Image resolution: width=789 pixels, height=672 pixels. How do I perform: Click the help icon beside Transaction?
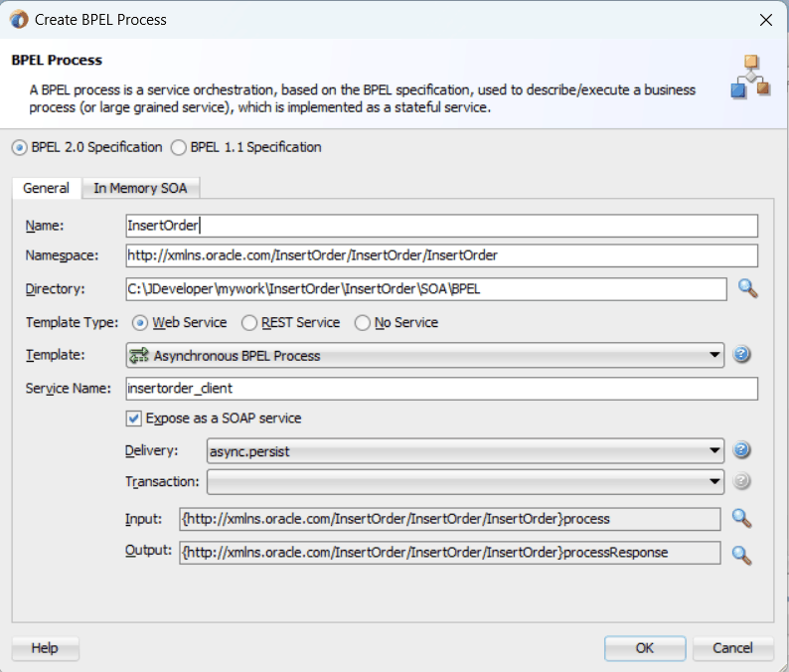tap(741, 482)
